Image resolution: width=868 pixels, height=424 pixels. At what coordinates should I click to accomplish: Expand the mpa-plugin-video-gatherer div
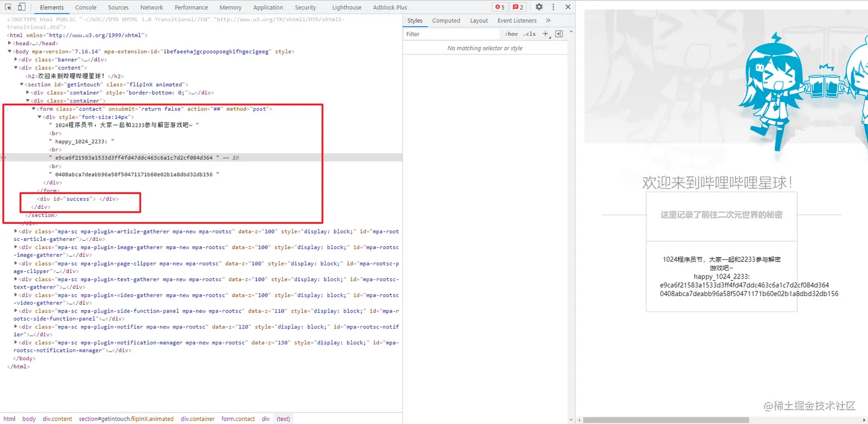coord(16,295)
